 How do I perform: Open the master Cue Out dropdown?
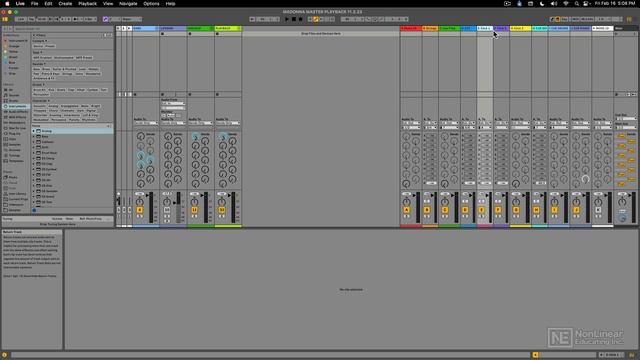pos(626,119)
